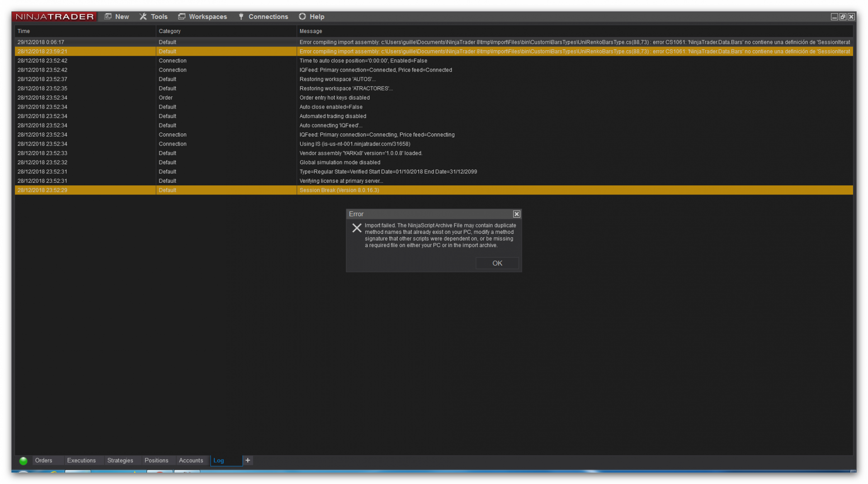Click the Workspaces icon
Viewport: 868px width, 484px height.
coord(182,17)
